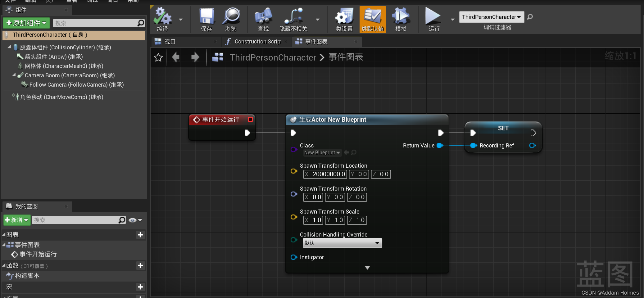Switch to Construction Script tab
Image resolution: width=644 pixels, height=298 pixels.
tap(258, 42)
